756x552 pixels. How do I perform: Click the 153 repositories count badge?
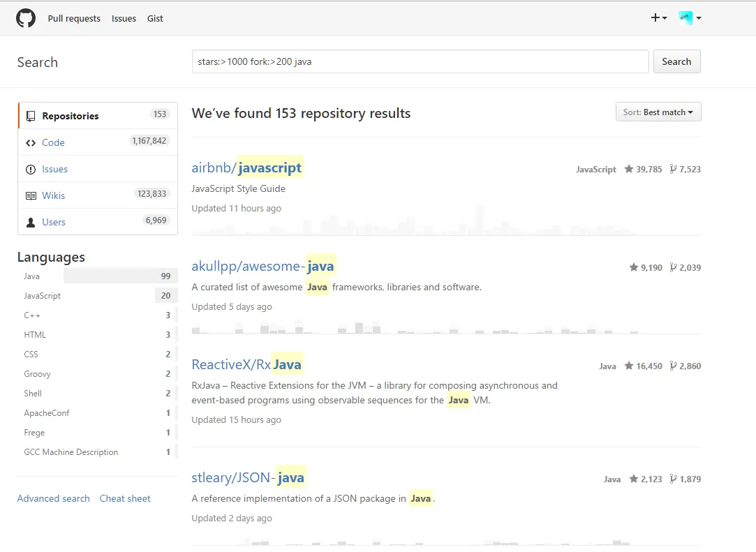[x=160, y=114]
